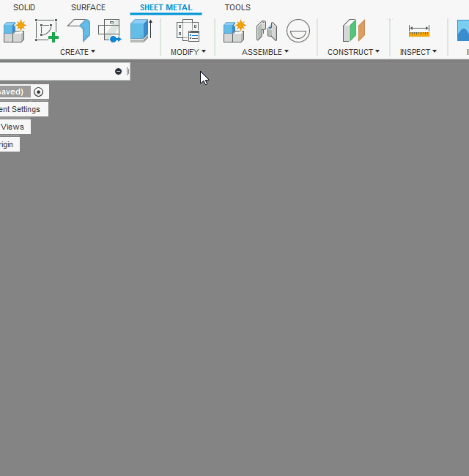Select the Offset Plane construct icon
Screen dimensions: 469x476
point(354,31)
